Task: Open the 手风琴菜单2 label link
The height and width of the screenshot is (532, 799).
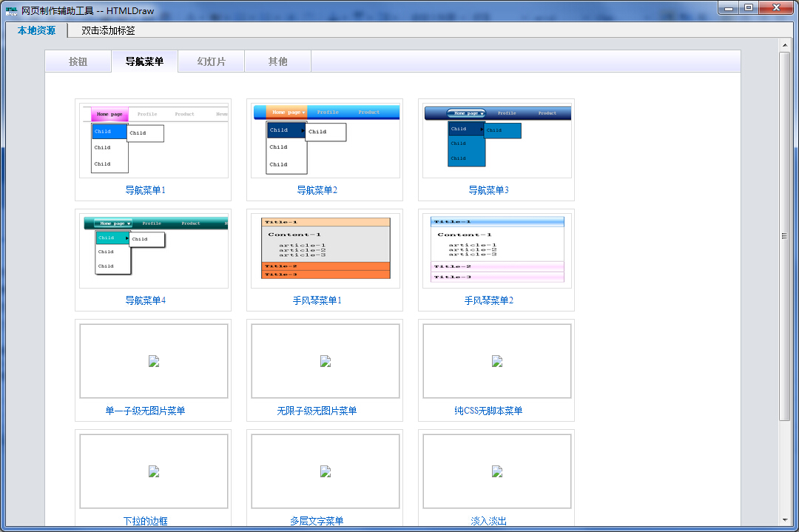Action: pyautogui.click(x=488, y=300)
